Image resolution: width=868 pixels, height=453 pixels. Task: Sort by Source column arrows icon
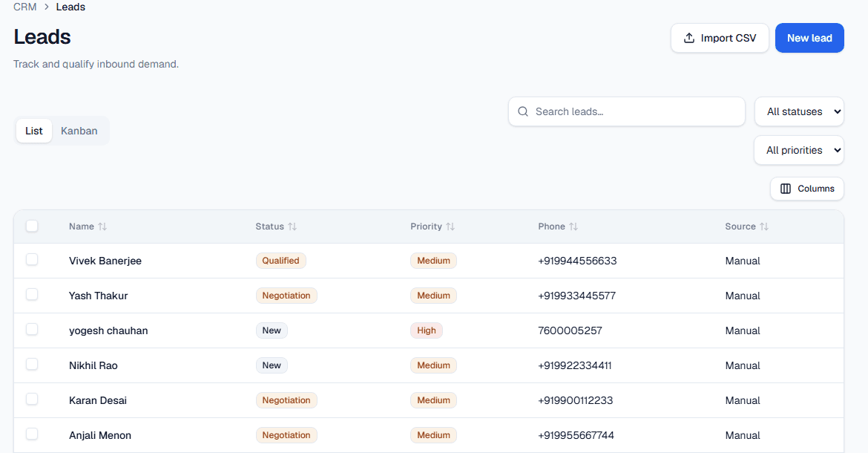pyautogui.click(x=764, y=226)
